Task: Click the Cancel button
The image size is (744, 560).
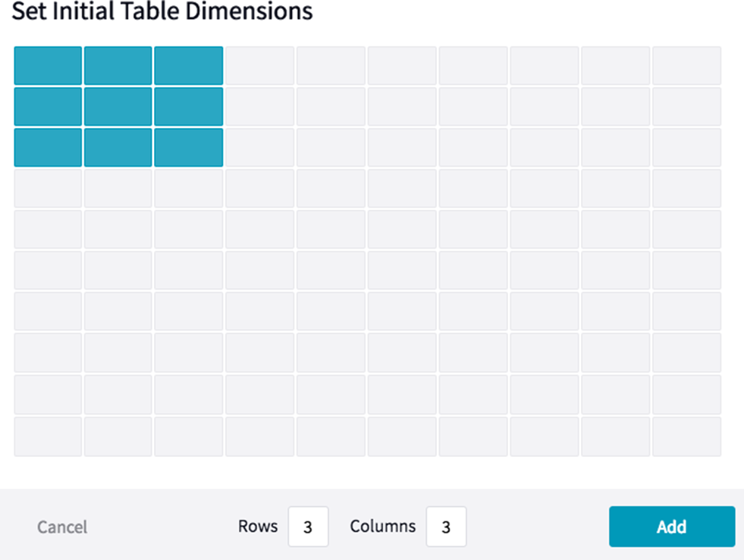Action: (62, 527)
